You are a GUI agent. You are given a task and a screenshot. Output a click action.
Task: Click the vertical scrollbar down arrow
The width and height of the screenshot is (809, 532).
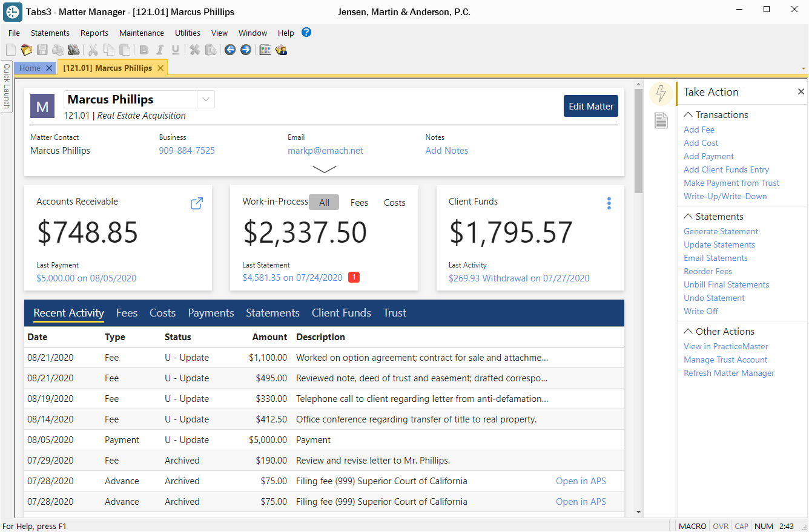pos(638,512)
